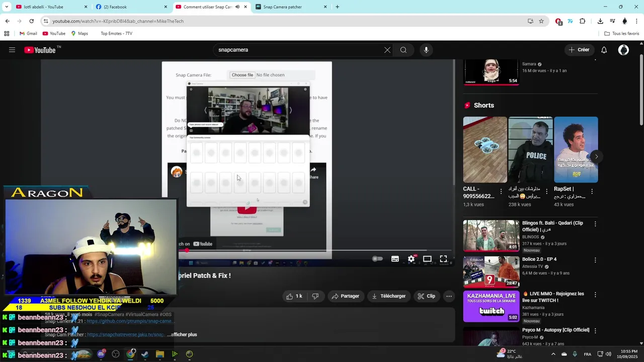Open the Tous les favoris folder
644x362 pixels.
(x=622, y=34)
